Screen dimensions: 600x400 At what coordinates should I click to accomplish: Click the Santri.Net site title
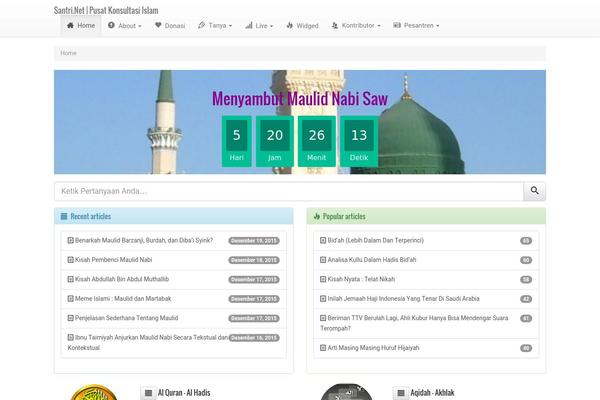106,10
